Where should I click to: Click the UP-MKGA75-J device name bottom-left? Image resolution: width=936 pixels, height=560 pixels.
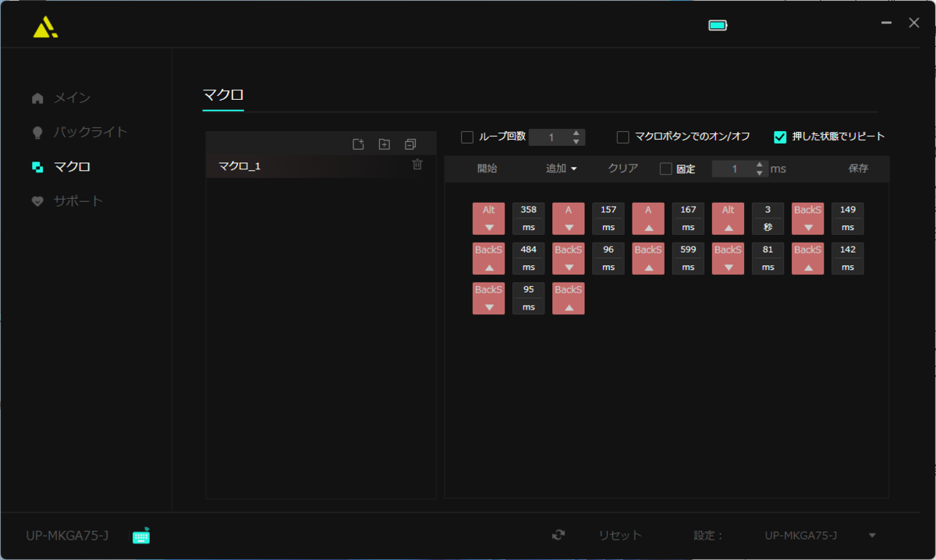67,536
